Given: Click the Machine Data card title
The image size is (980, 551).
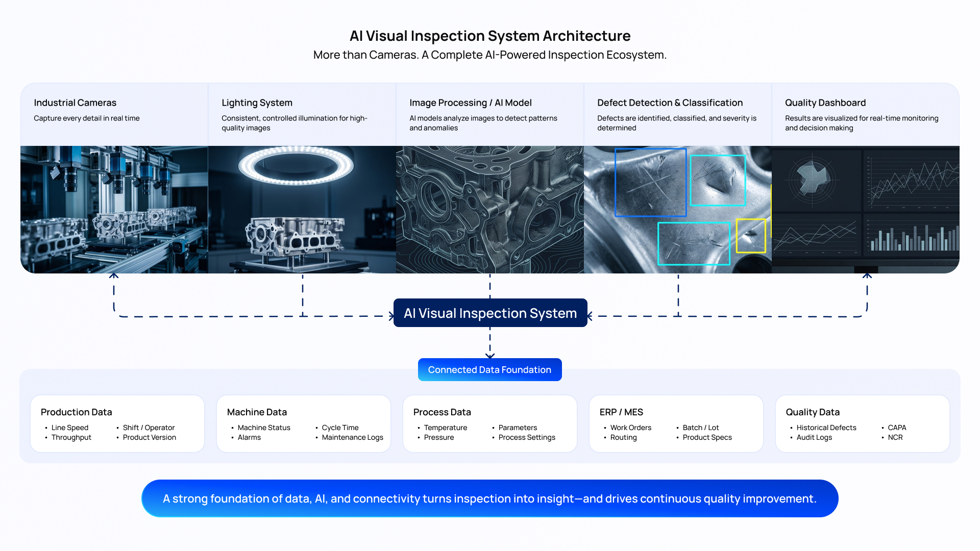Looking at the screenshot, I should 257,412.
